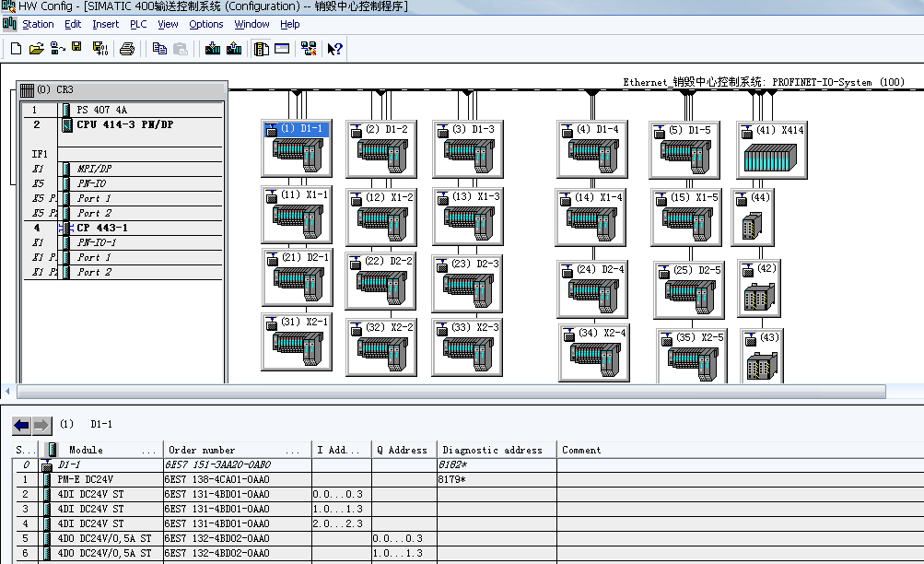Select the CP 443-1 rack row

click(123, 228)
